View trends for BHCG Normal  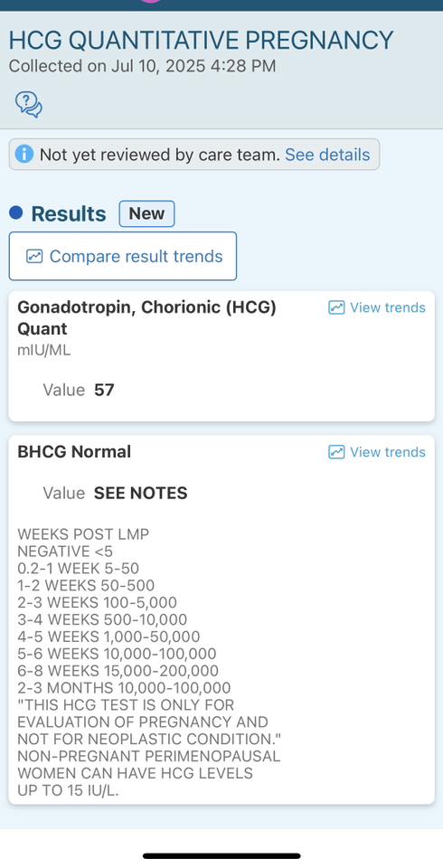click(x=377, y=452)
